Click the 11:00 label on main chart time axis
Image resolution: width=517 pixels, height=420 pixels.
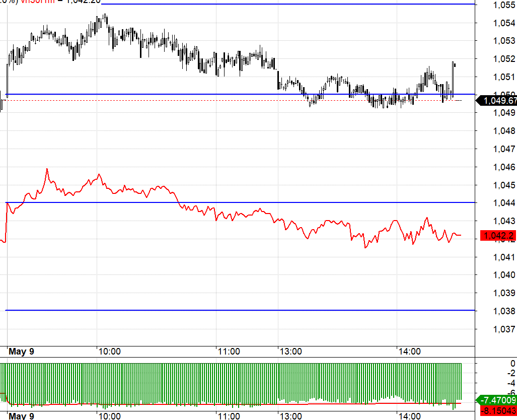[229, 352]
